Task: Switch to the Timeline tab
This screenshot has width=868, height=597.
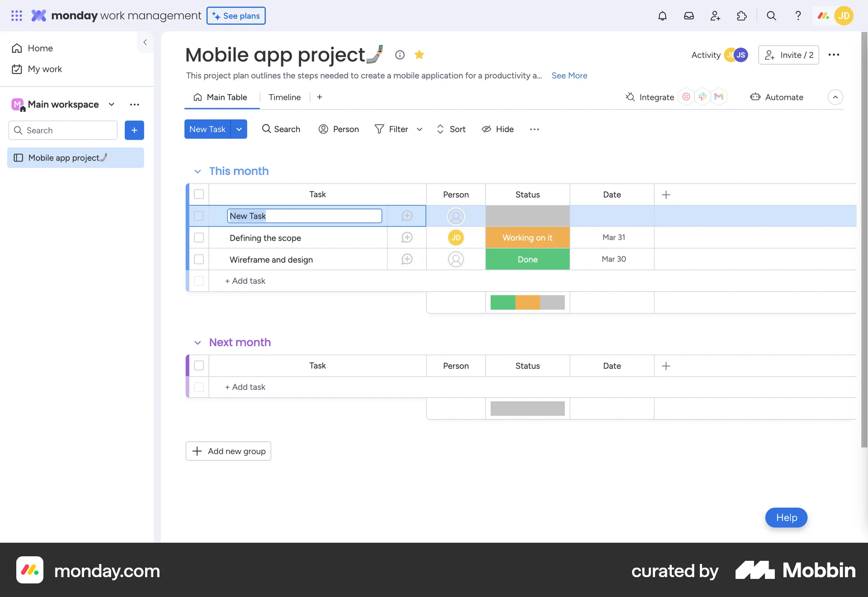Action: tap(284, 97)
